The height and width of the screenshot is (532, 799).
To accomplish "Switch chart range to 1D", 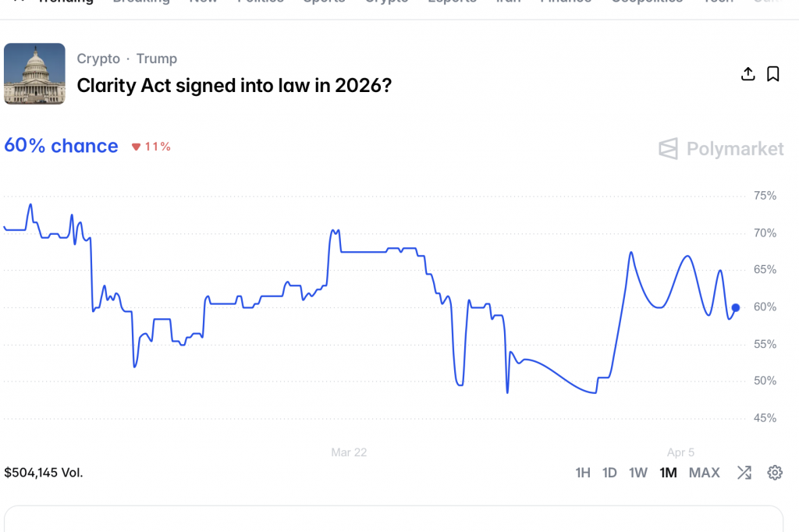I will [x=609, y=472].
